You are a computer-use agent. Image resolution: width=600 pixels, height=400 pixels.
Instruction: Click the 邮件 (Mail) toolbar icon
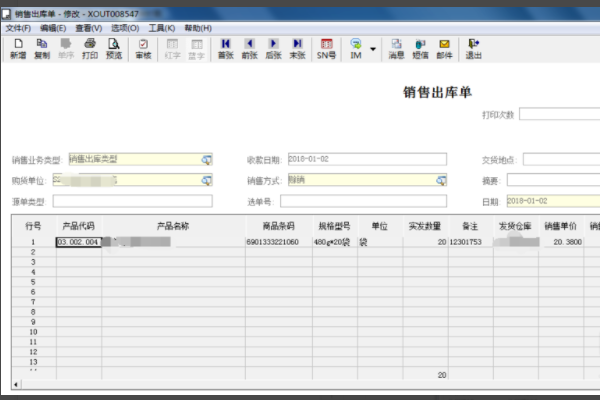pyautogui.click(x=444, y=49)
